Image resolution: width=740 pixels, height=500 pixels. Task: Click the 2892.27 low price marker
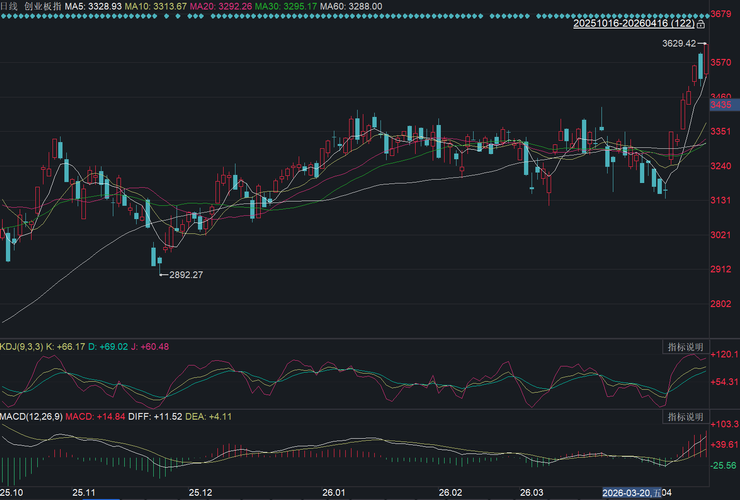(183, 274)
